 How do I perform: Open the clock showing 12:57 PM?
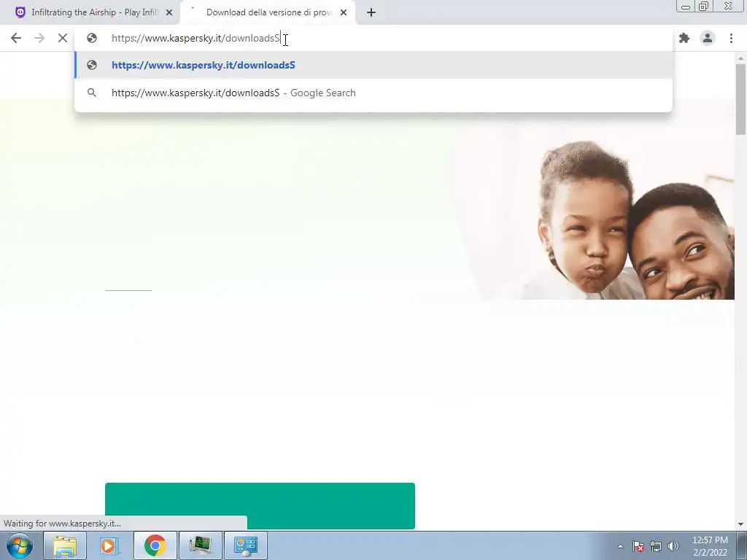(710, 546)
